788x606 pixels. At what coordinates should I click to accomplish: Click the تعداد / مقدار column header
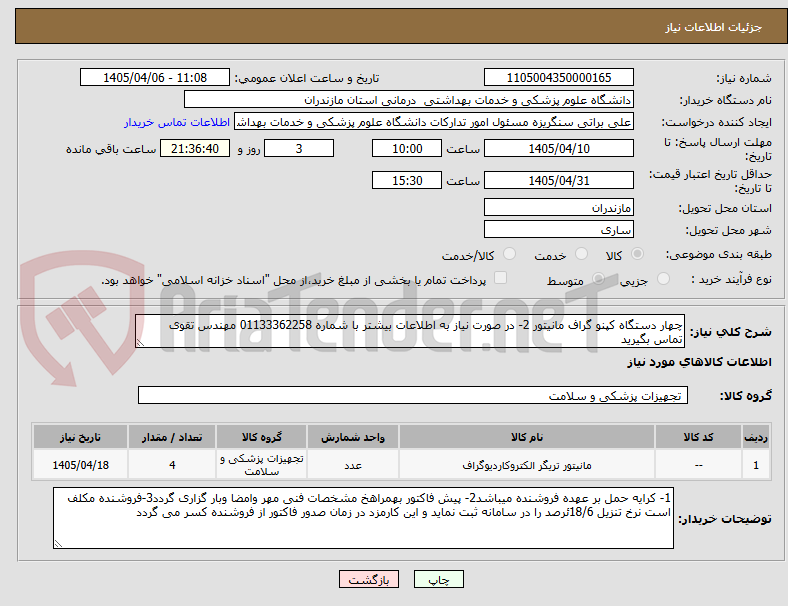tap(172, 437)
